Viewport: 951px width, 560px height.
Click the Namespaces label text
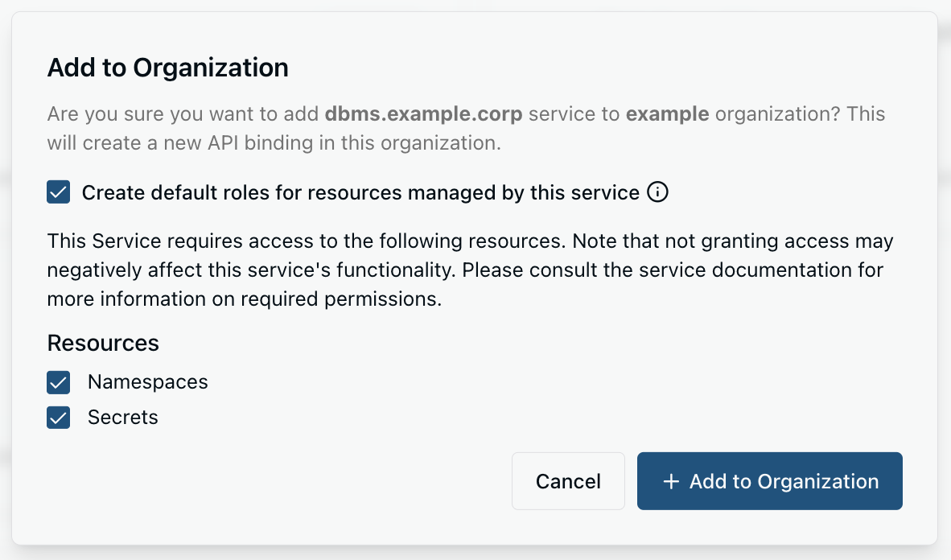[x=148, y=382]
